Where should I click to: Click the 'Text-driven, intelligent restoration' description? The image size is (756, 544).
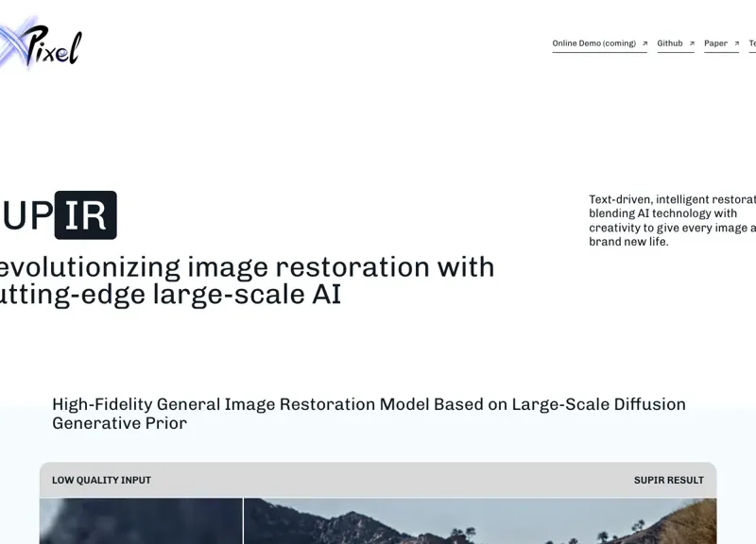click(x=672, y=220)
